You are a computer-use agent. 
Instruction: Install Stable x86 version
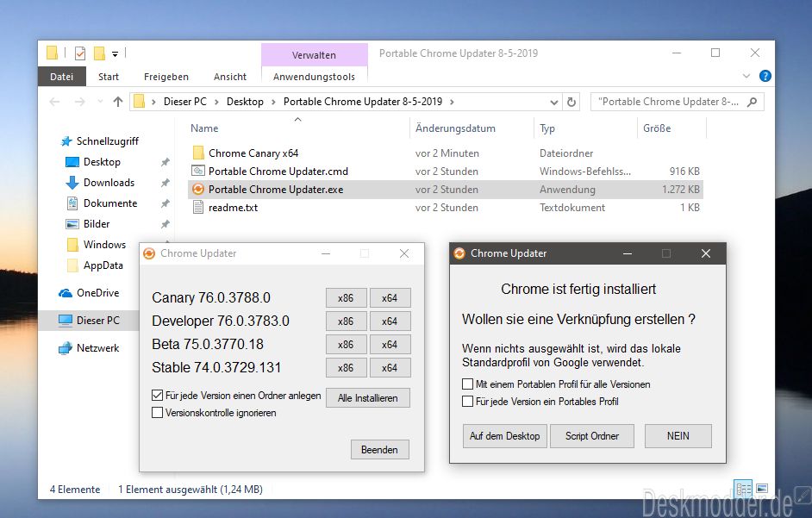tap(346, 368)
